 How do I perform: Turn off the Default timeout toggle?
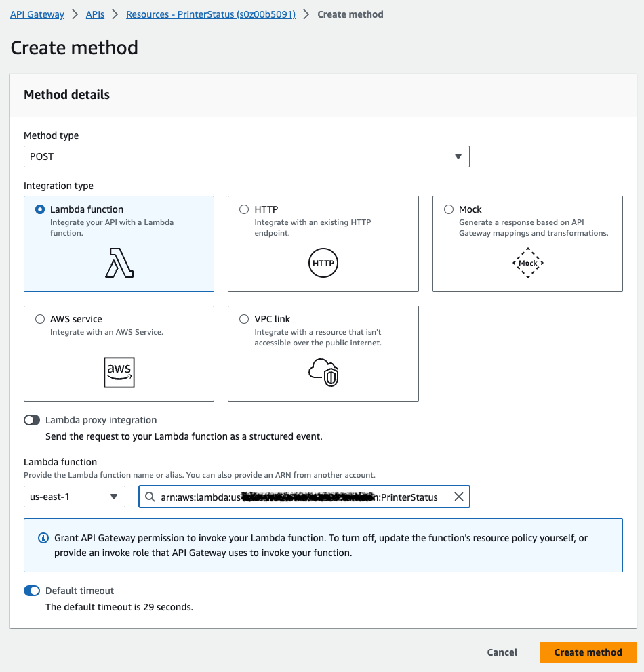pyautogui.click(x=32, y=591)
